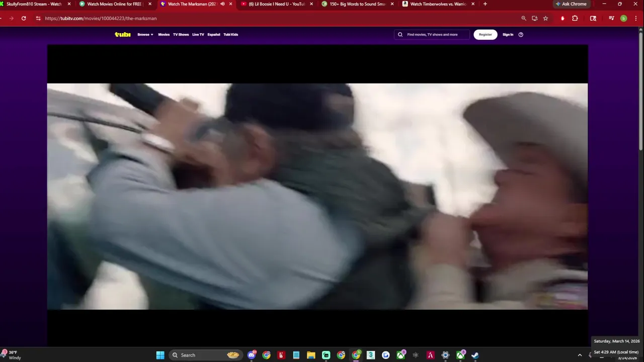Open Settings gear in the taskbar
Viewport: 644px width, 362px height.
tap(445, 355)
